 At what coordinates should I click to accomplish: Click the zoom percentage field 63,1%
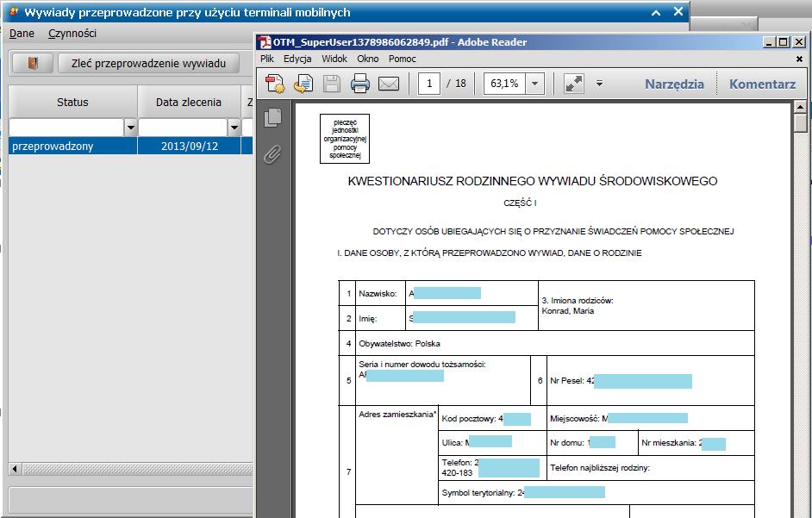pyautogui.click(x=504, y=84)
